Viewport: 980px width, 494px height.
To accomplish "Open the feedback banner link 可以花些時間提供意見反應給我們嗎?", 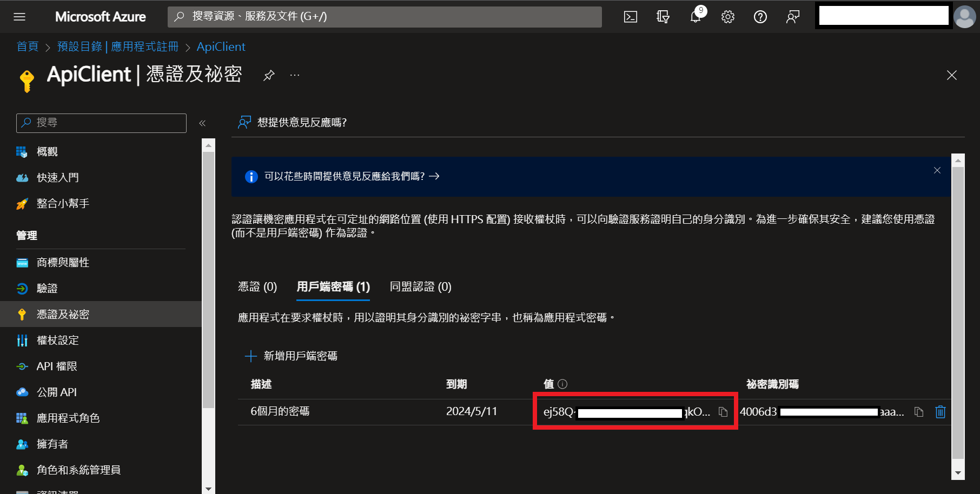I will click(352, 176).
